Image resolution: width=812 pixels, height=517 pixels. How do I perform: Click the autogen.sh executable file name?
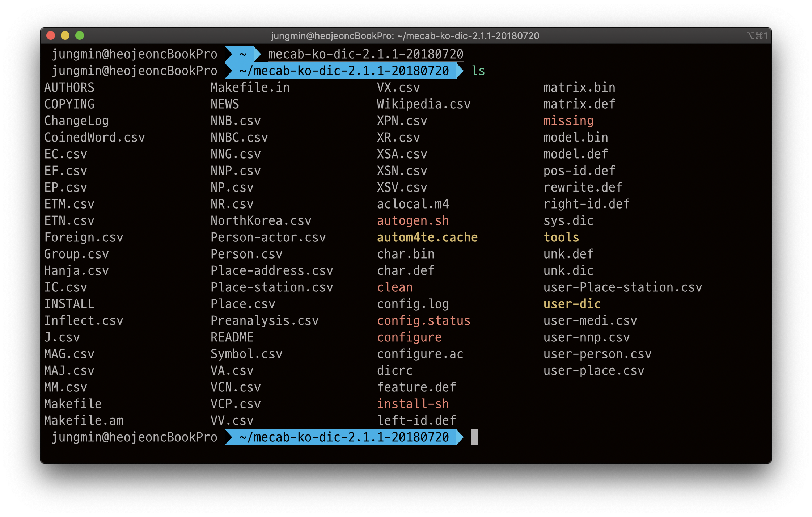tap(413, 221)
